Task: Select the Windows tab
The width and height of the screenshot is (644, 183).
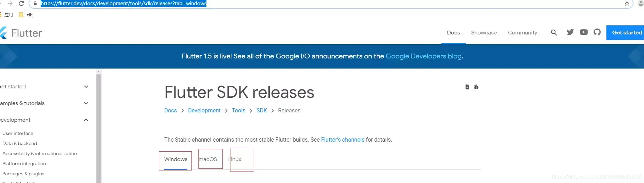Action: [x=176, y=159]
